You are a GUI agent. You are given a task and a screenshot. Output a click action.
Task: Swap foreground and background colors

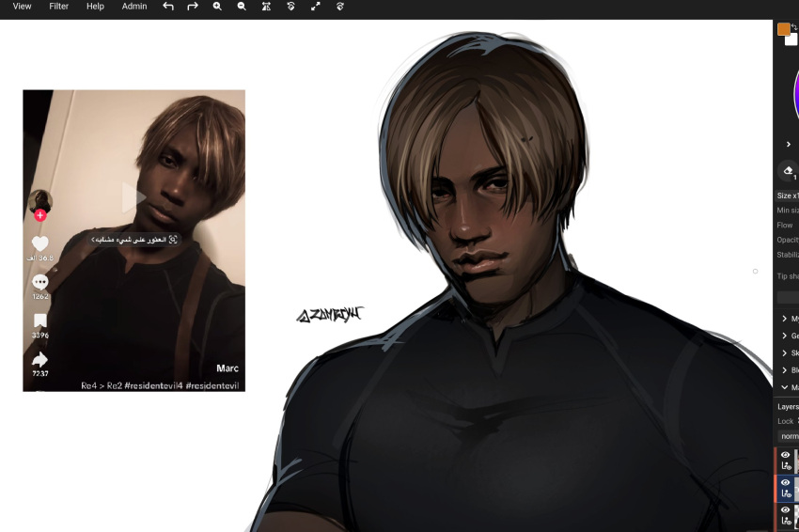coord(794,26)
